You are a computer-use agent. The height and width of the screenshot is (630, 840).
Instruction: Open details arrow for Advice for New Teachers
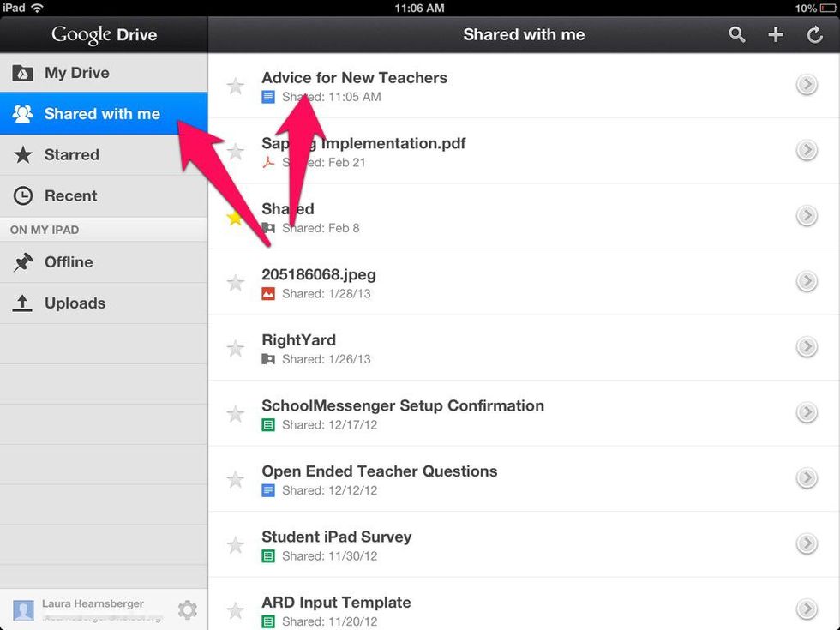(806, 84)
